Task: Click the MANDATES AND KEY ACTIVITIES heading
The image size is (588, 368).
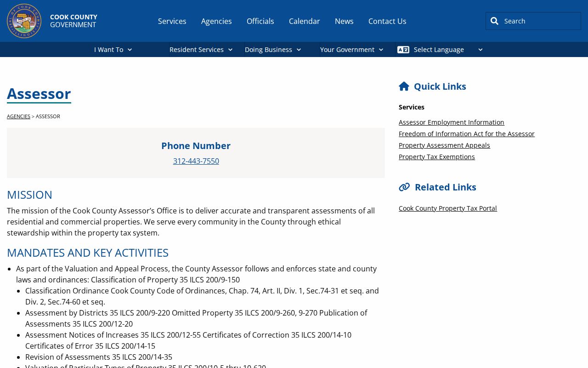Action: pyautogui.click(x=88, y=253)
